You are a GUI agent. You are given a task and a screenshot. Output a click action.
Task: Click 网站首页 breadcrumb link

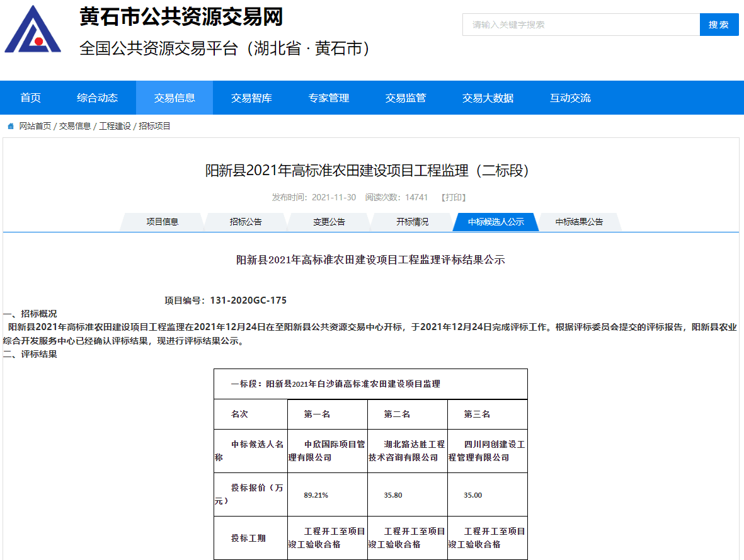[x=35, y=126]
